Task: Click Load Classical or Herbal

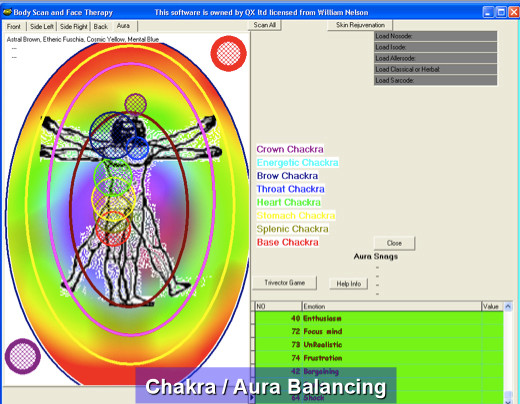Action: coord(435,69)
